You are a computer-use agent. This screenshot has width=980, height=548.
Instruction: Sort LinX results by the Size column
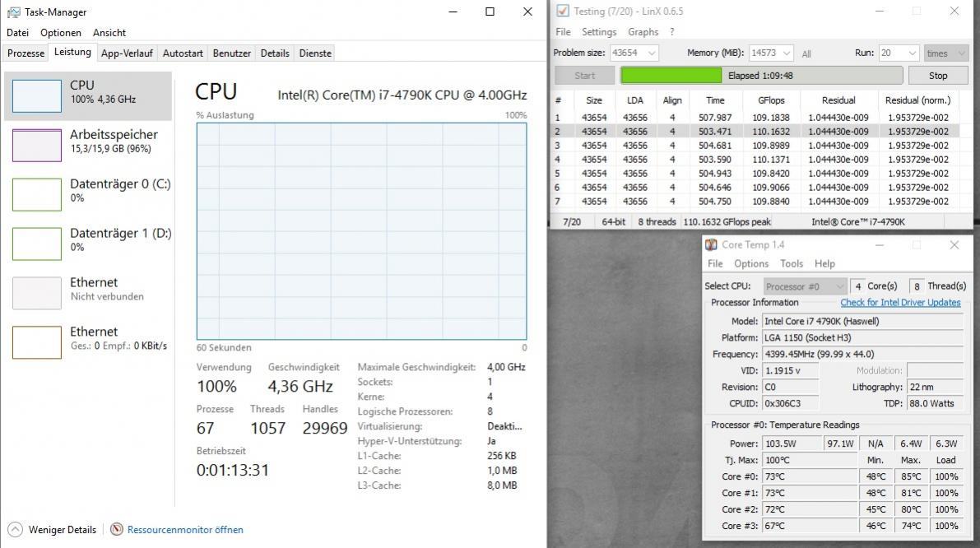(594, 100)
